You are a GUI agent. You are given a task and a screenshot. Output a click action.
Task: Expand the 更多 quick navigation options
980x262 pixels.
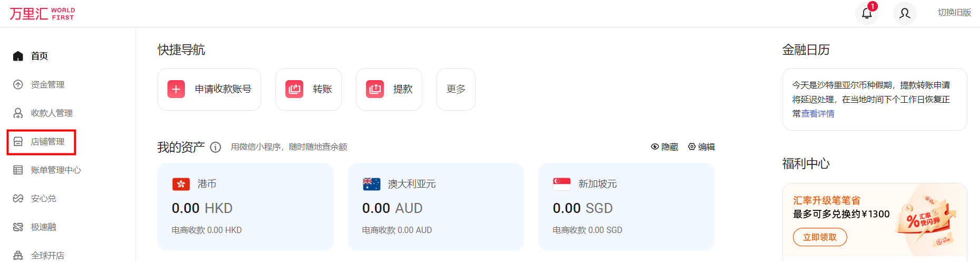coord(456,89)
